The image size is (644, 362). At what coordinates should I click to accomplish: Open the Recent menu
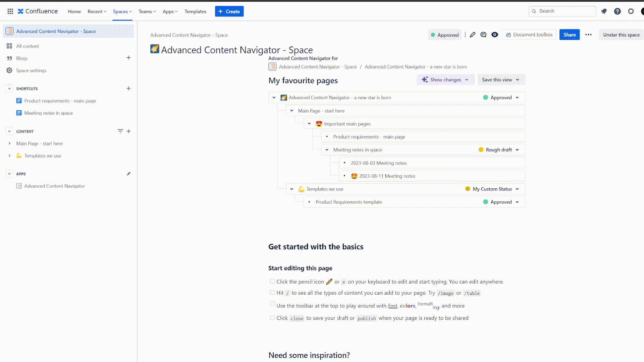pyautogui.click(x=97, y=11)
